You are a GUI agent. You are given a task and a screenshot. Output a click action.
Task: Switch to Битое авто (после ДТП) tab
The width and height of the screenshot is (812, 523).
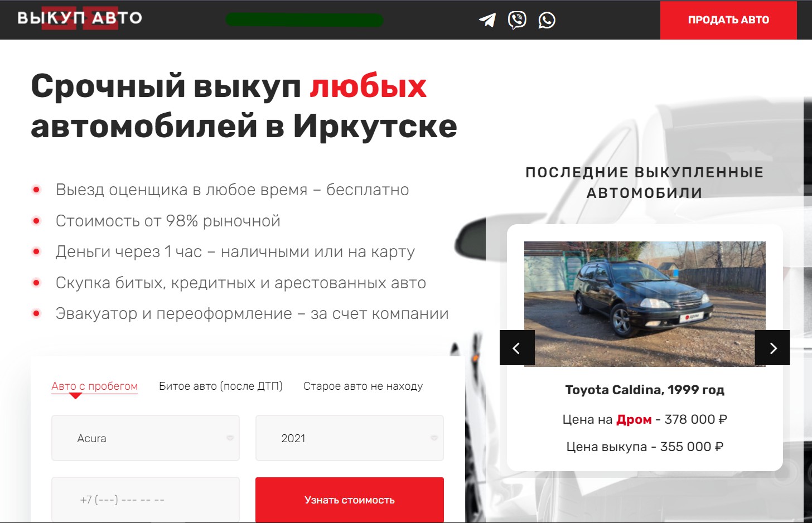tap(221, 386)
